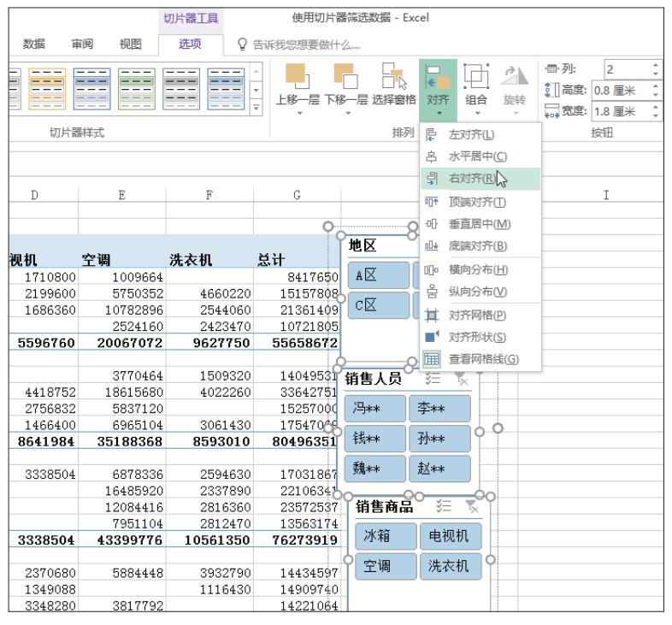Switch to the Data (数据) tab
Screen dimensions: 672x625
pyautogui.click(x=34, y=44)
